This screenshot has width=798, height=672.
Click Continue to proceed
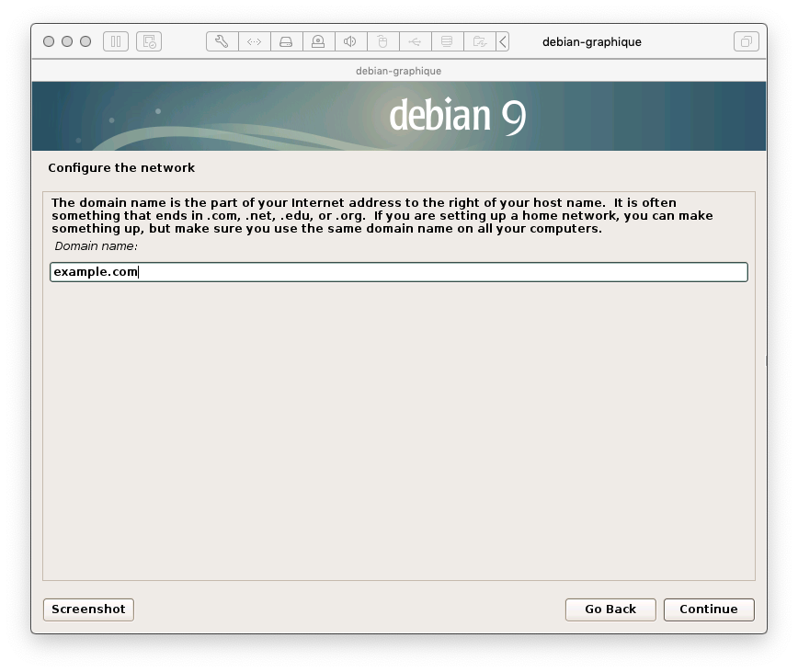click(709, 609)
